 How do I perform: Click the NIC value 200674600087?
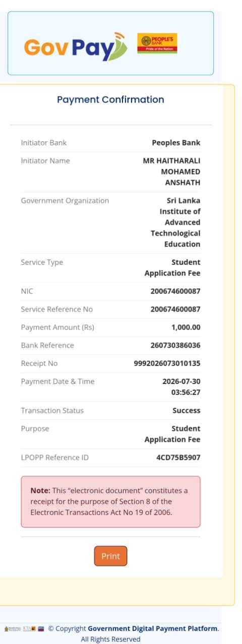[175, 291]
